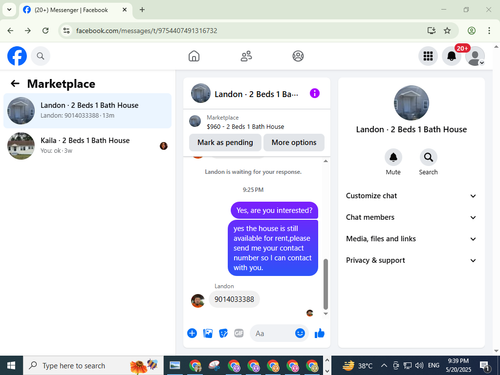Open Facebook search magnifier icon
This screenshot has height=375, width=500.
coord(40,56)
